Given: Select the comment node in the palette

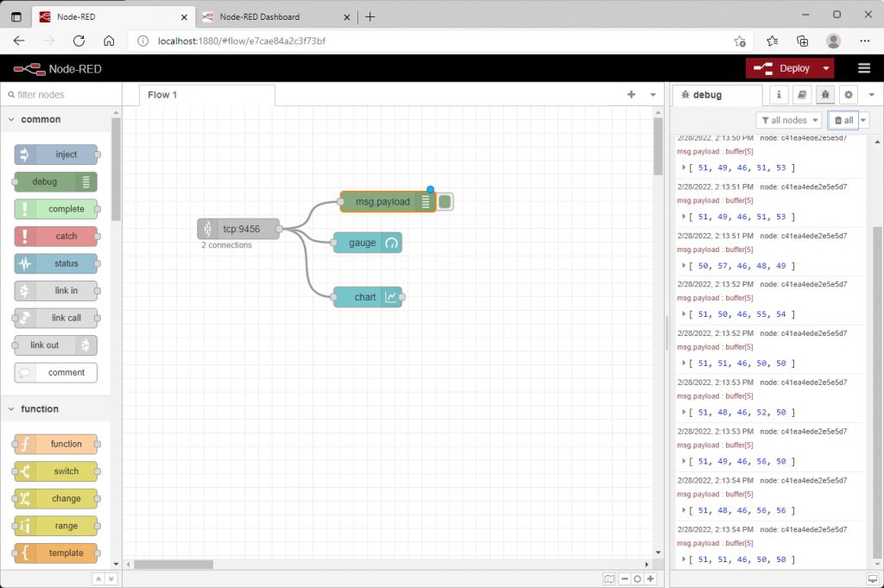Looking at the screenshot, I should (x=56, y=373).
